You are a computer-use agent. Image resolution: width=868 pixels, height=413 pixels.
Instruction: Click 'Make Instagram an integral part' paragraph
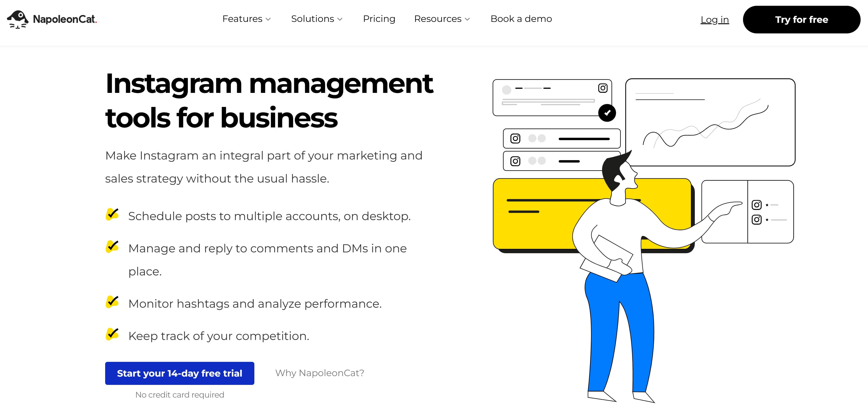pos(264,167)
